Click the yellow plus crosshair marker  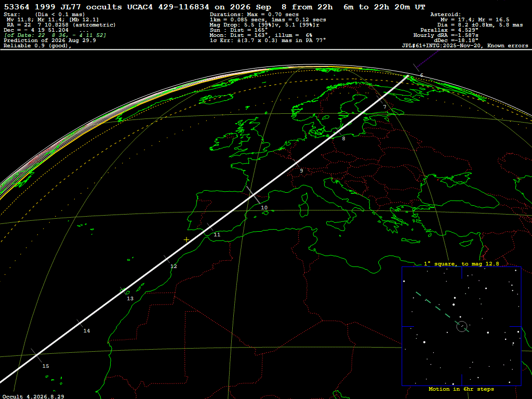tap(187, 240)
